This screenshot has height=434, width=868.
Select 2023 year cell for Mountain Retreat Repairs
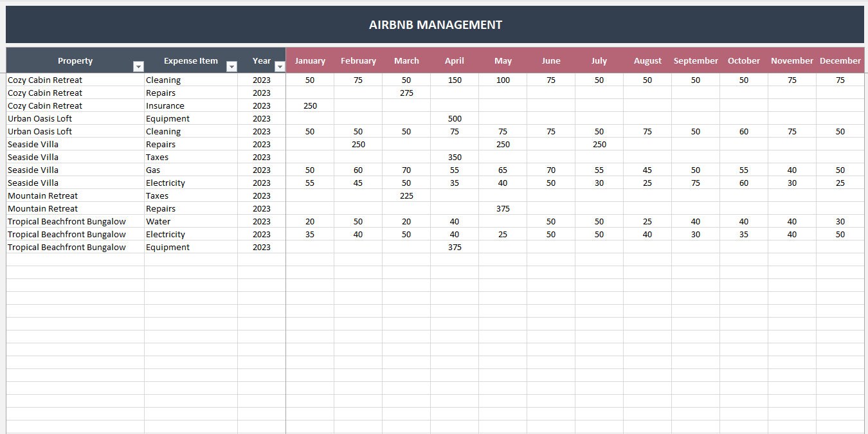[x=262, y=208]
